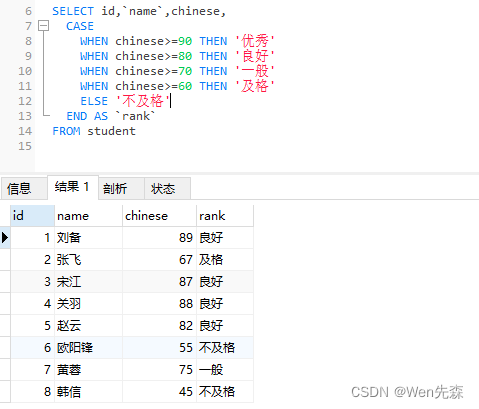The image size is (479, 409).
Task: Click the rank column header
Action: coord(225,216)
